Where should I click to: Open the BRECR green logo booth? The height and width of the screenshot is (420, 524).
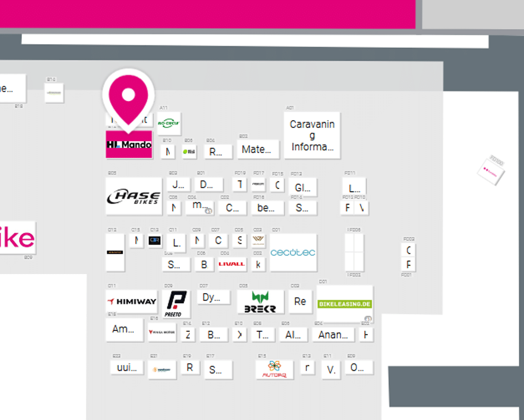260,301
